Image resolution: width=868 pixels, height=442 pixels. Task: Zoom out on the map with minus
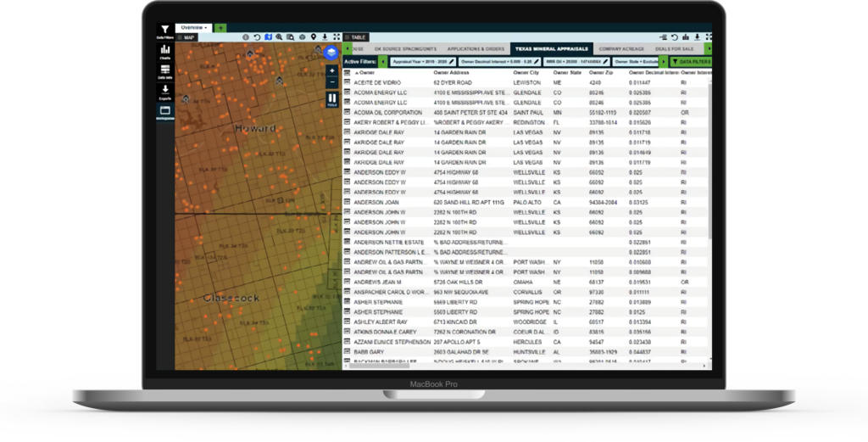(x=331, y=82)
